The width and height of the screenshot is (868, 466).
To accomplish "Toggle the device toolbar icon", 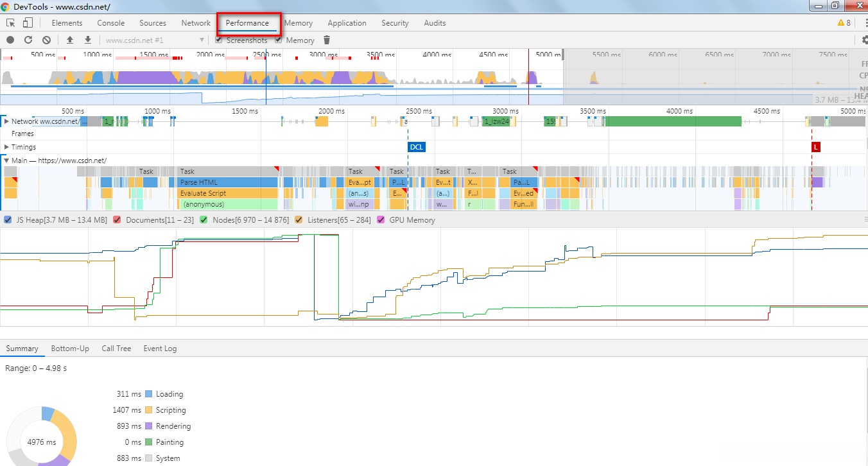I will pyautogui.click(x=28, y=23).
